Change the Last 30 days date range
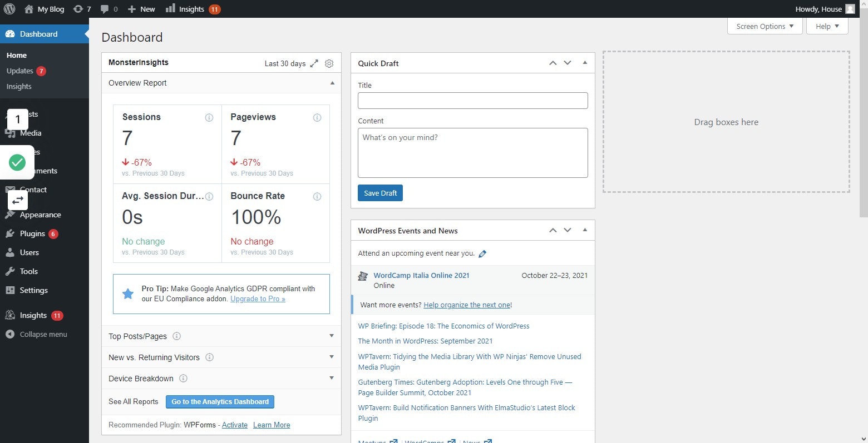 pyautogui.click(x=285, y=63)
